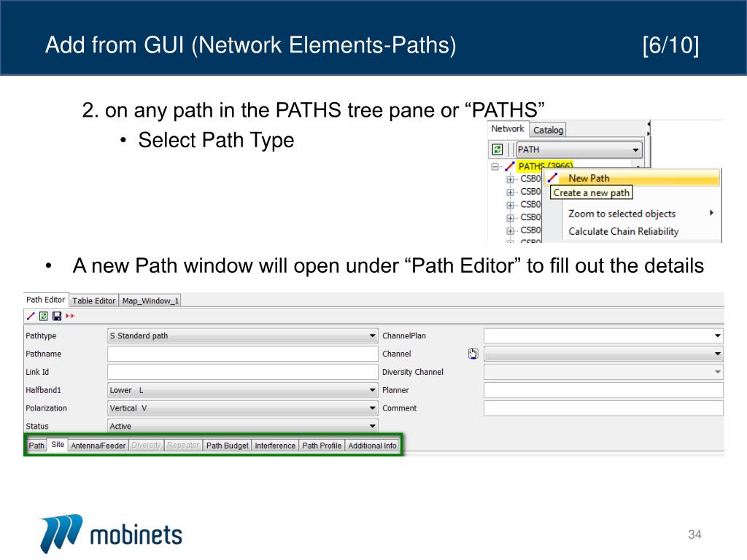Click the hand icon next to Channel field

point(473,354)
